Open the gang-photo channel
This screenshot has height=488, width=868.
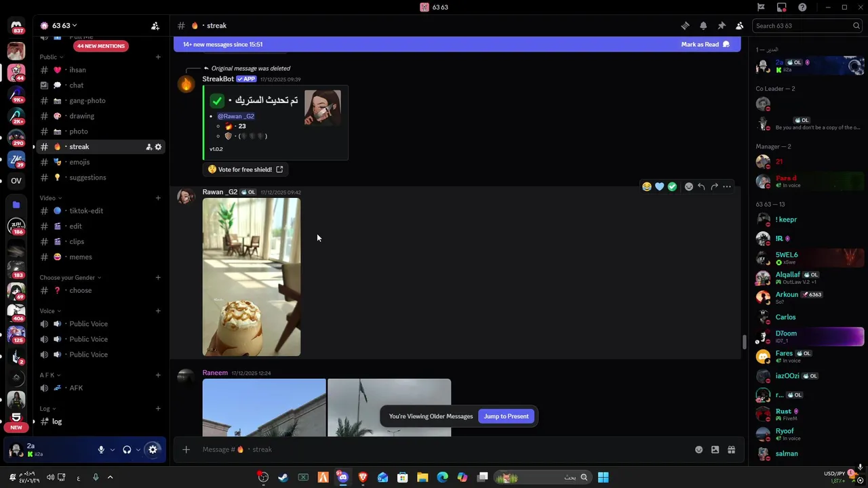[100, 100]
